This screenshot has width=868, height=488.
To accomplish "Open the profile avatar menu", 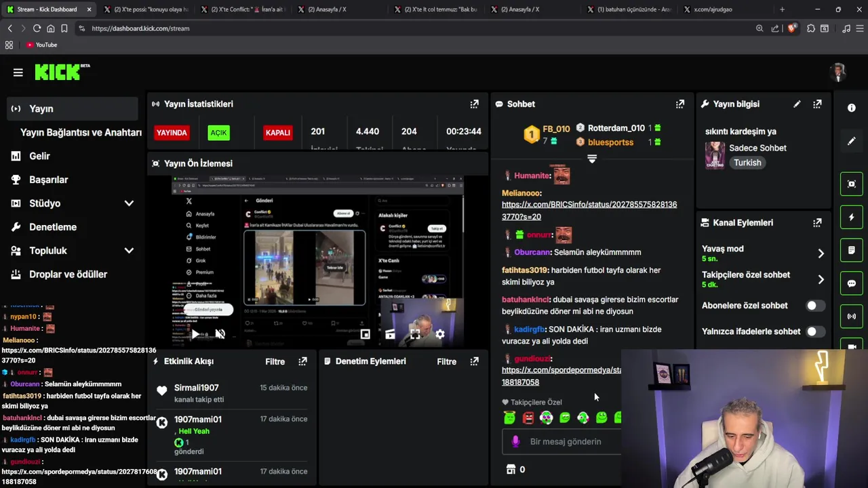I will (x=839, y=73).
